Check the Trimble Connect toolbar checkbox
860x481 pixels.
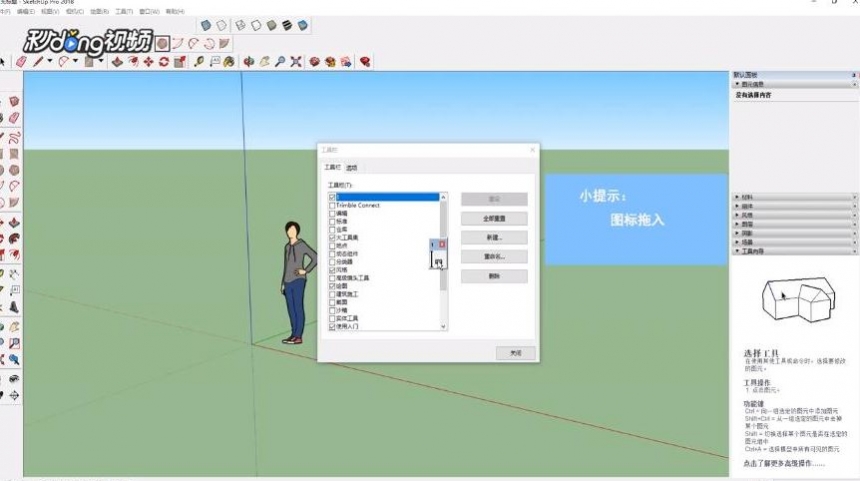coord(332,206)
